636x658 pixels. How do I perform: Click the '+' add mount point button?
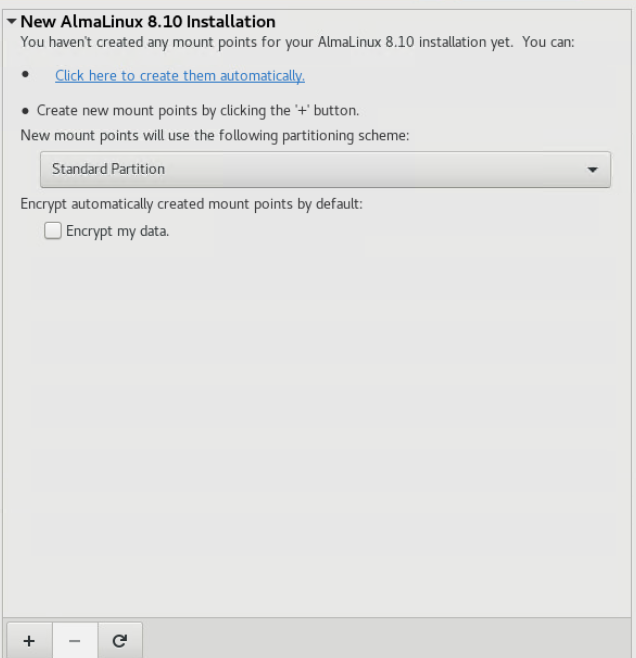[29, 640]
